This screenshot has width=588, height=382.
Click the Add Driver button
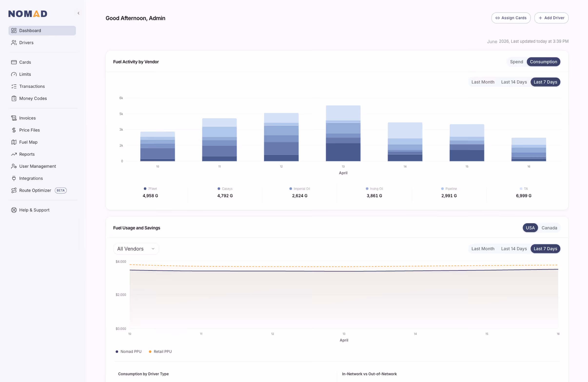tap(551, 18)
